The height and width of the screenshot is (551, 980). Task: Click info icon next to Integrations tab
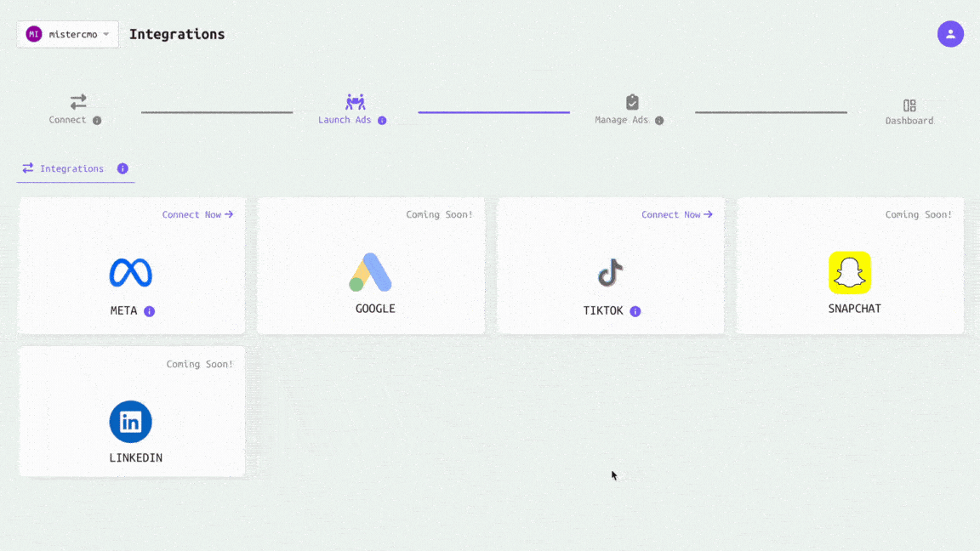(x=122, y=168)
